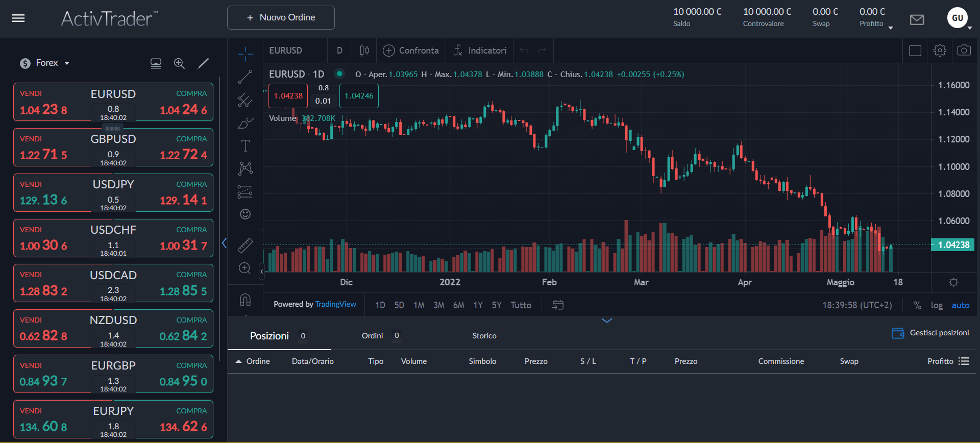Select the pattern drawing tool
Image resolution: width=980 pixels, height=443 pixels.
click(x=246, y=168)
